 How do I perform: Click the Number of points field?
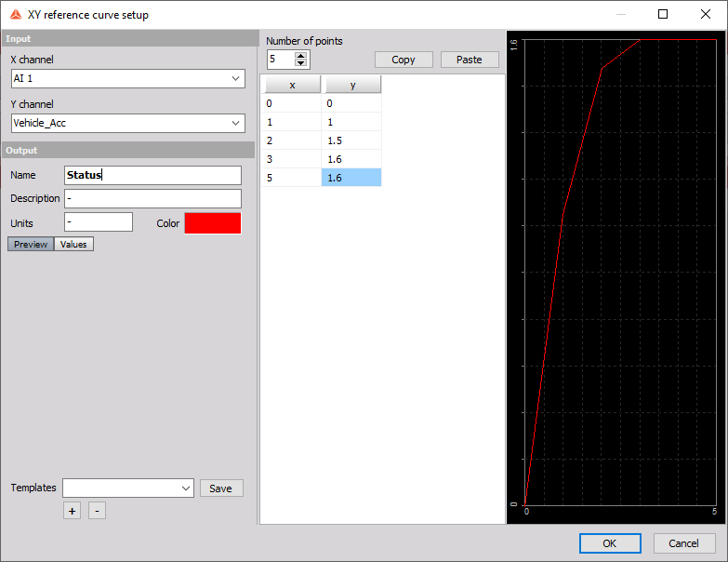[281, 60]
